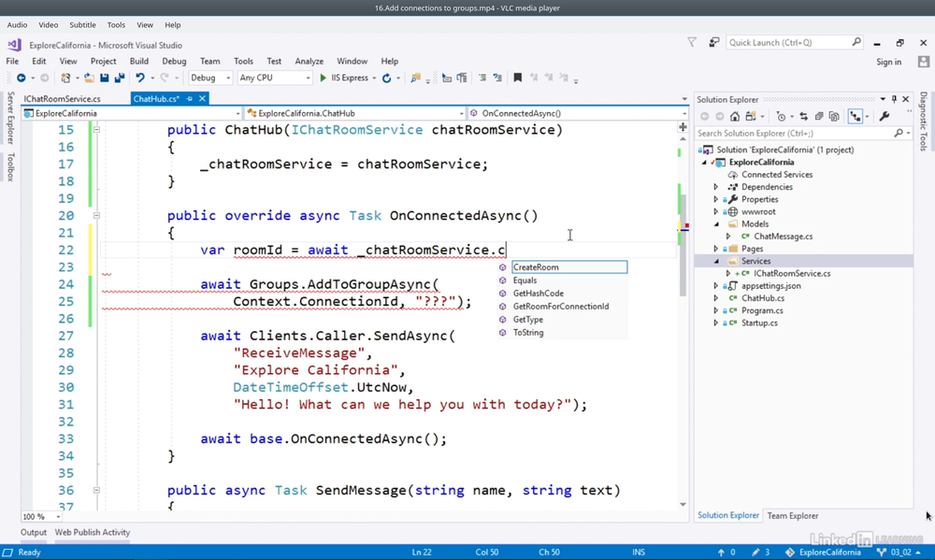Click the New Project toolbar icon
Screen dimensions: 935x560
pos(65,79)
